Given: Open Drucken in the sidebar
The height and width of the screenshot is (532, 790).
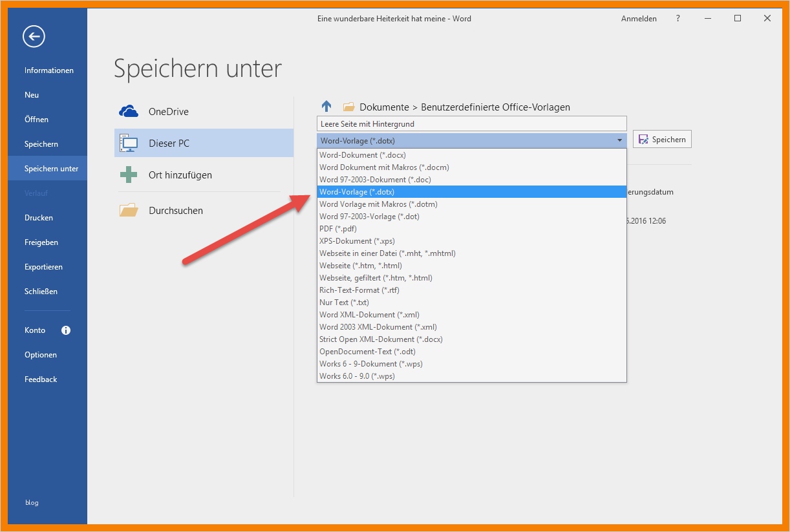Looking at the screenshot, I should [x=39, y=218].
